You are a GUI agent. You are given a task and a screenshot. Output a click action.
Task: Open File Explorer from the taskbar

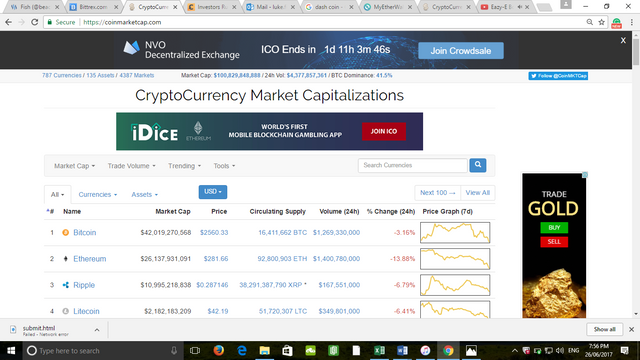coord(264,351)
